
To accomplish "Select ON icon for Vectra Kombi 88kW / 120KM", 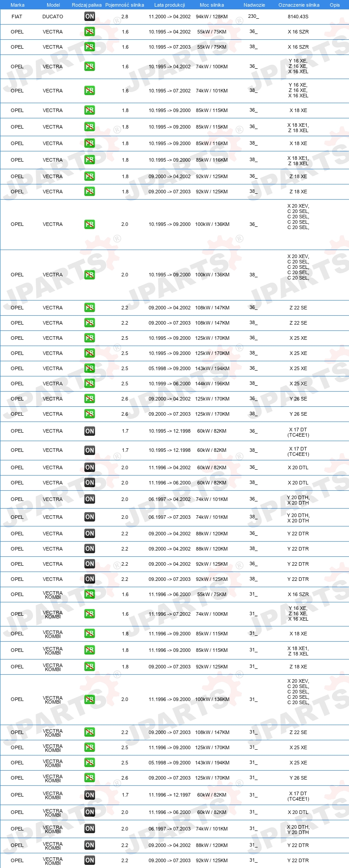I will pyautogui.click(x=90, y=845).
